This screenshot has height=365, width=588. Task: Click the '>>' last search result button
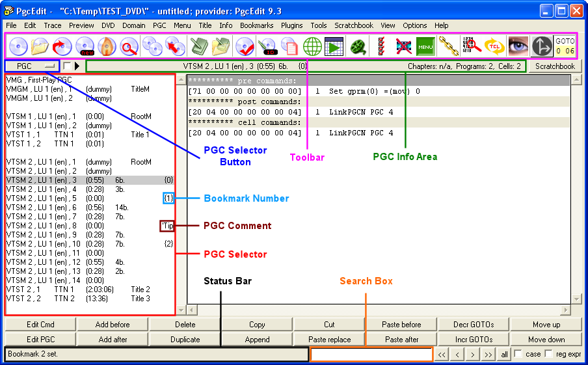[488, 354]
